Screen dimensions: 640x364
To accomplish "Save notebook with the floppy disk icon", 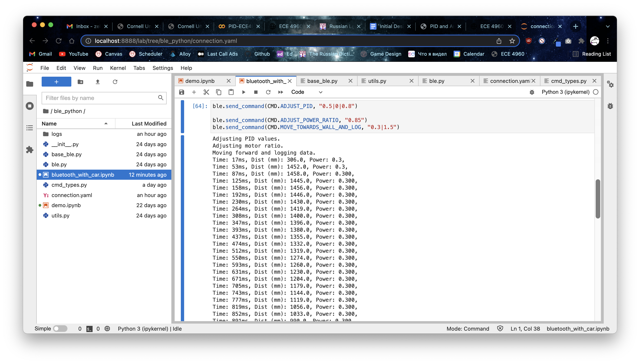I will click(181, 92).
